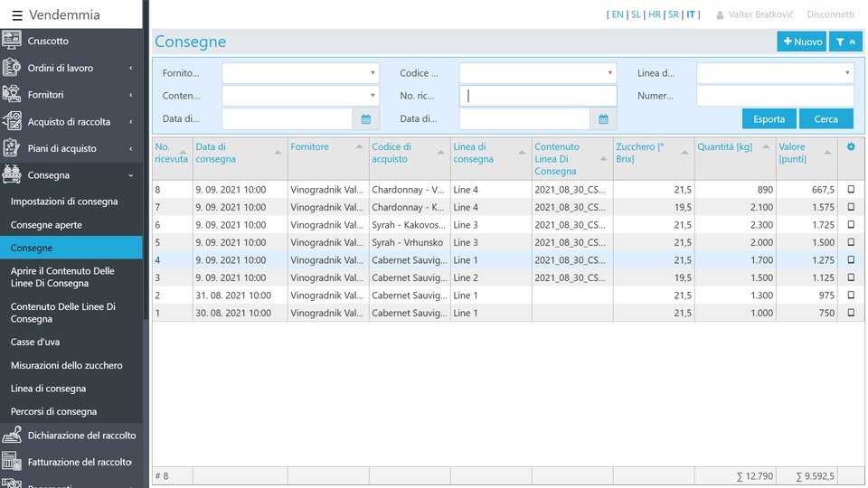Open the Cruscotto dashboard icon

click(12, 41)
